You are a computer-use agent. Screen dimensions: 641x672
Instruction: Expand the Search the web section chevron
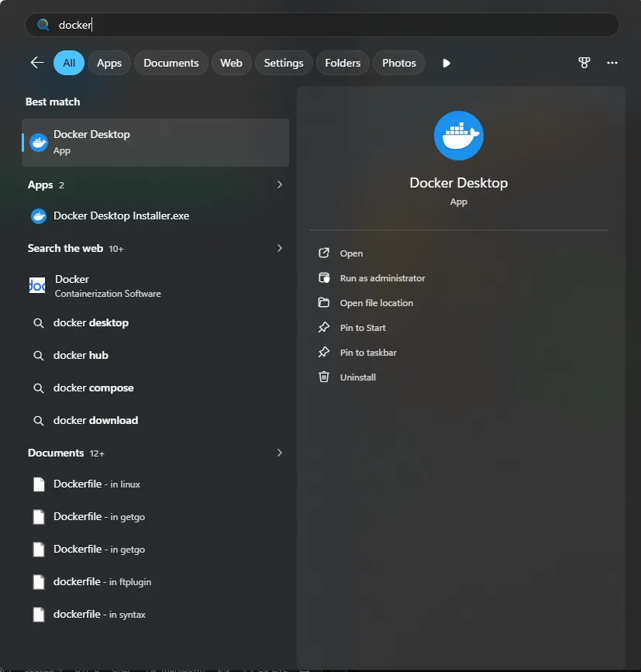pos(280,248)
